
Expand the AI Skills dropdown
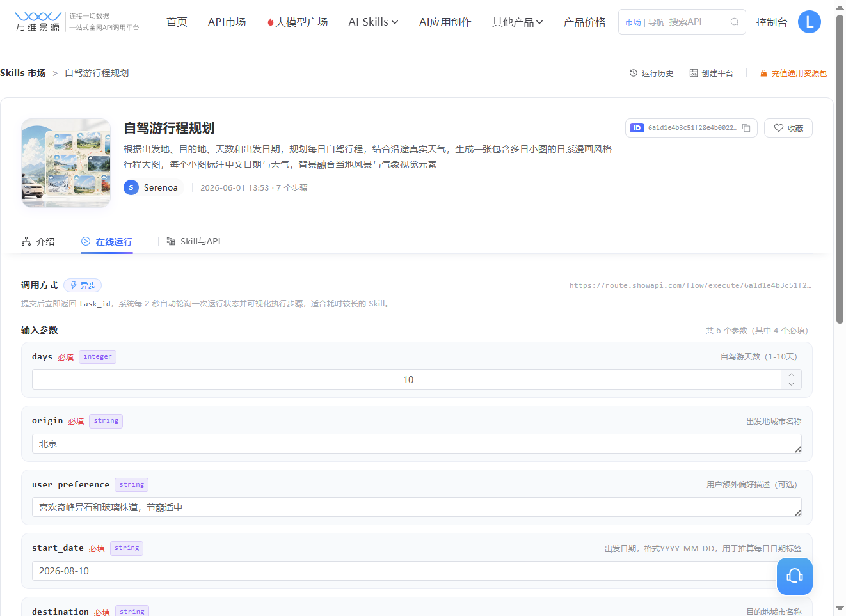pos(373,22)
